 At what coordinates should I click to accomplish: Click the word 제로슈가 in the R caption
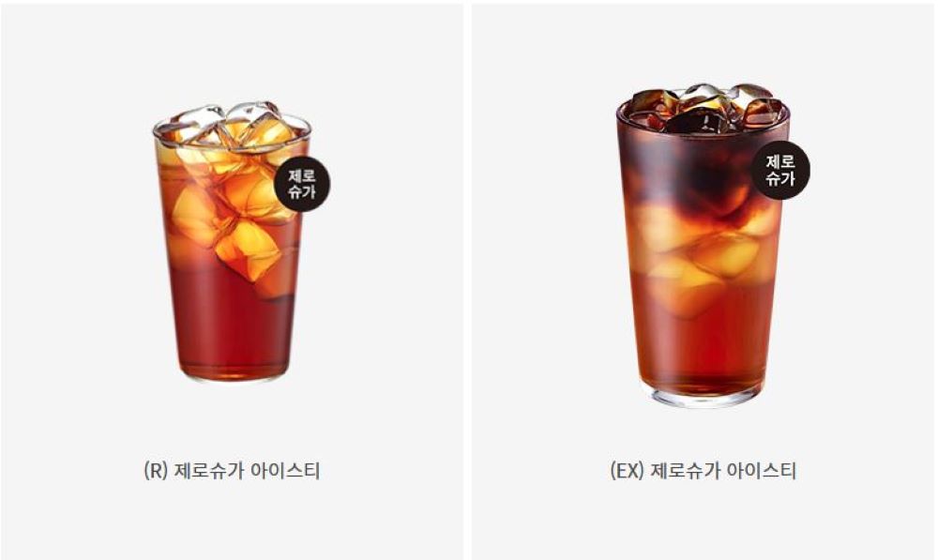(x=209, y=470)
